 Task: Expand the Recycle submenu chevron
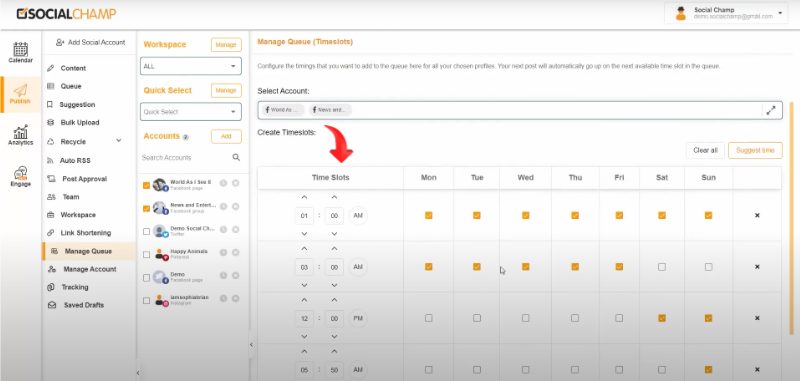coord(118,141)
